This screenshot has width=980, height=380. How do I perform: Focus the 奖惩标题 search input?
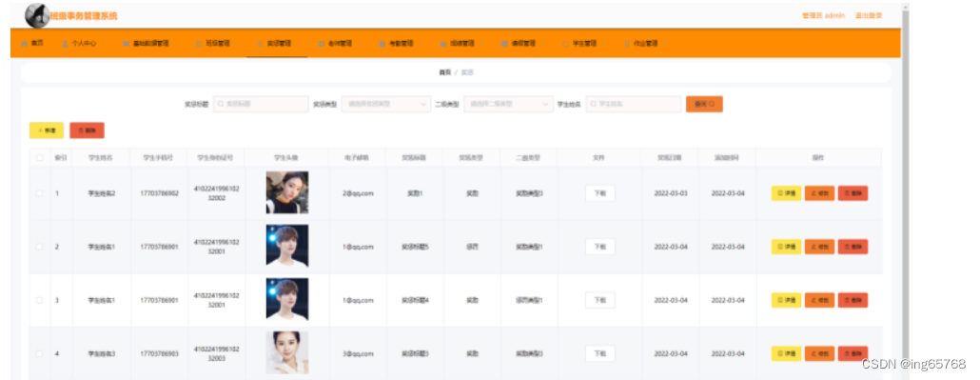261,104
